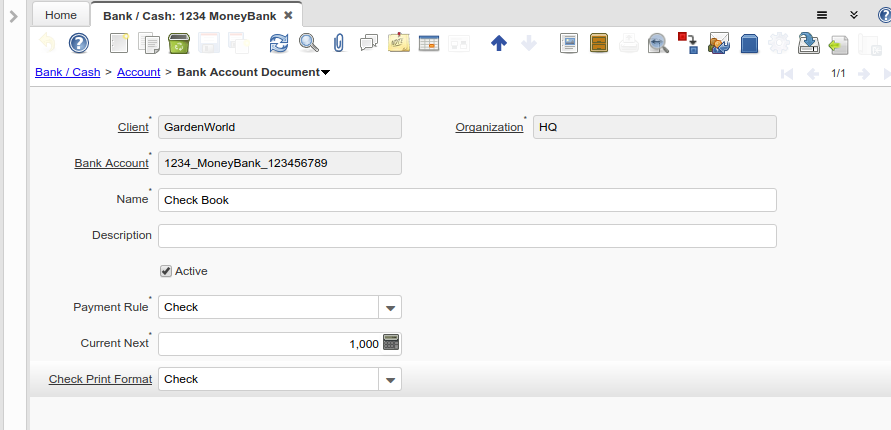
Task: Switch to the Home tab
Action: coord(60,15)
